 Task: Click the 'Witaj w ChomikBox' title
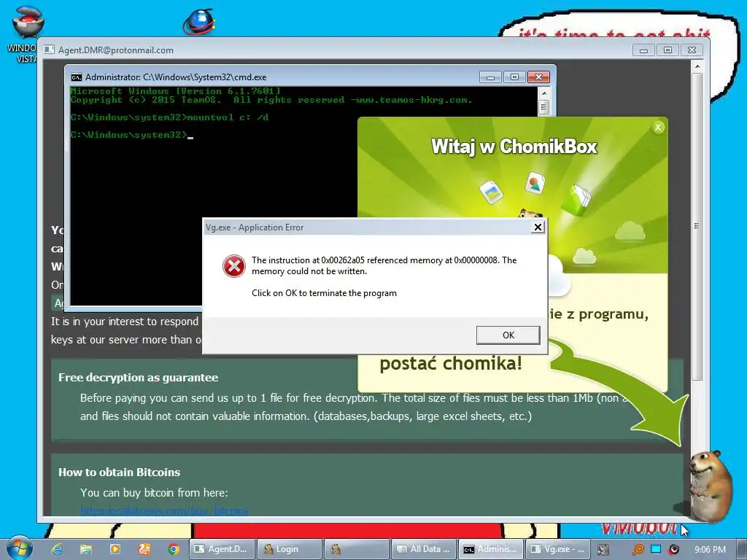tap(514, 147)
